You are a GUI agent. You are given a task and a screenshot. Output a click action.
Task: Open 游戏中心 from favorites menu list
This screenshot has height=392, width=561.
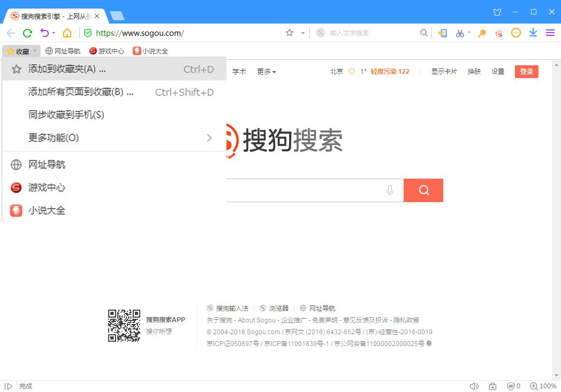[114, 187]
